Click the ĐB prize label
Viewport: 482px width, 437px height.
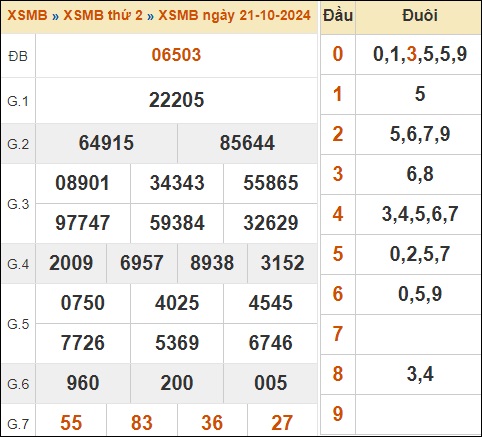pyautogui.click(x=18, y=56)
